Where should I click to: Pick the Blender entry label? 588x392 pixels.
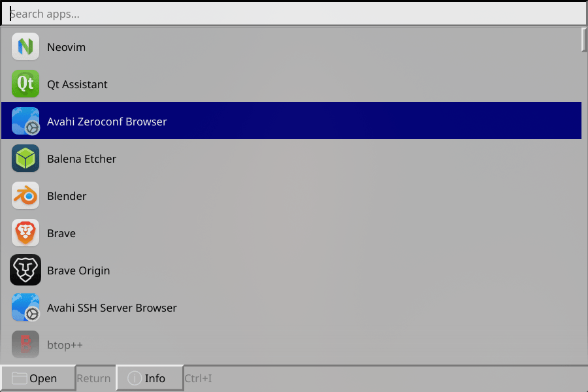pyautogui.click(x=67, y=196)
